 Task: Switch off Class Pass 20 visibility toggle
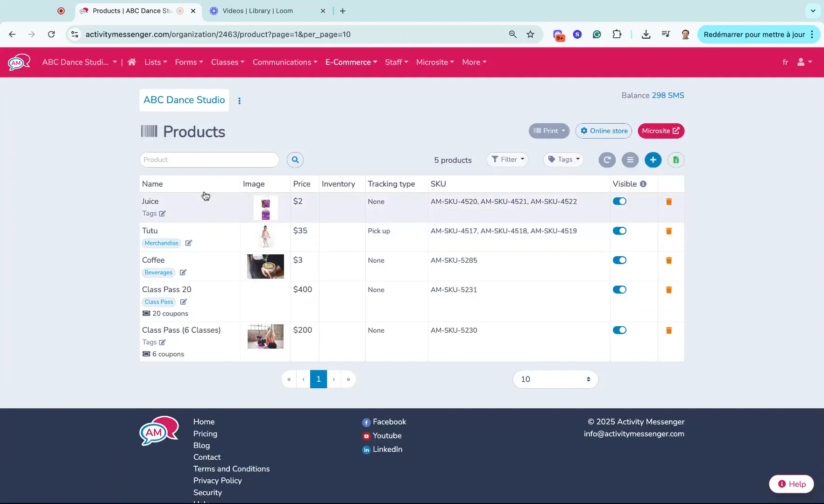point(619,290)
